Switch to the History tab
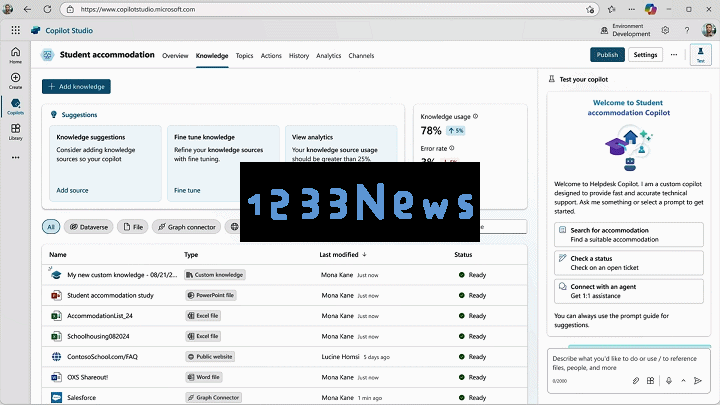 click(x=299, y=56)
